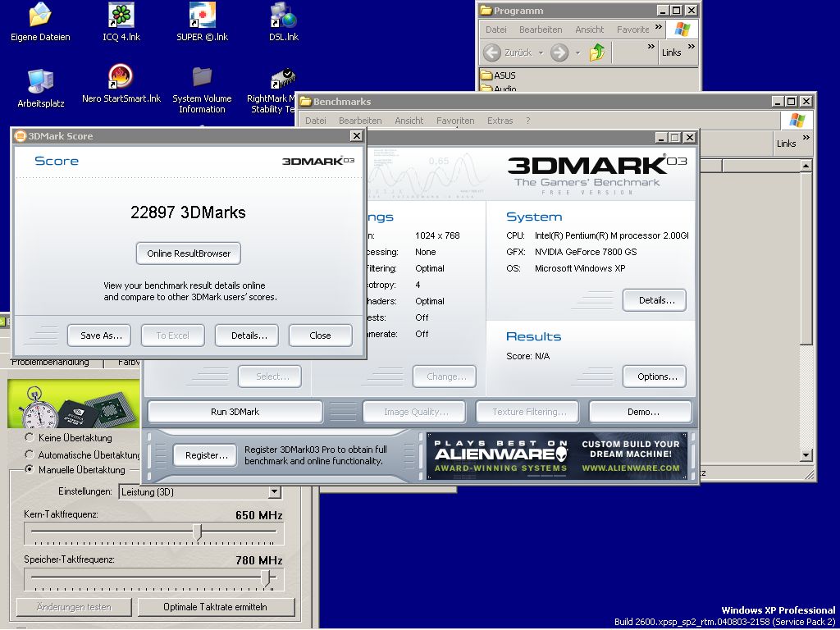The image size is (840, 630).
Task: Click the Benchmarks vertical scrollbar thumb
Action: click(806, 258)
